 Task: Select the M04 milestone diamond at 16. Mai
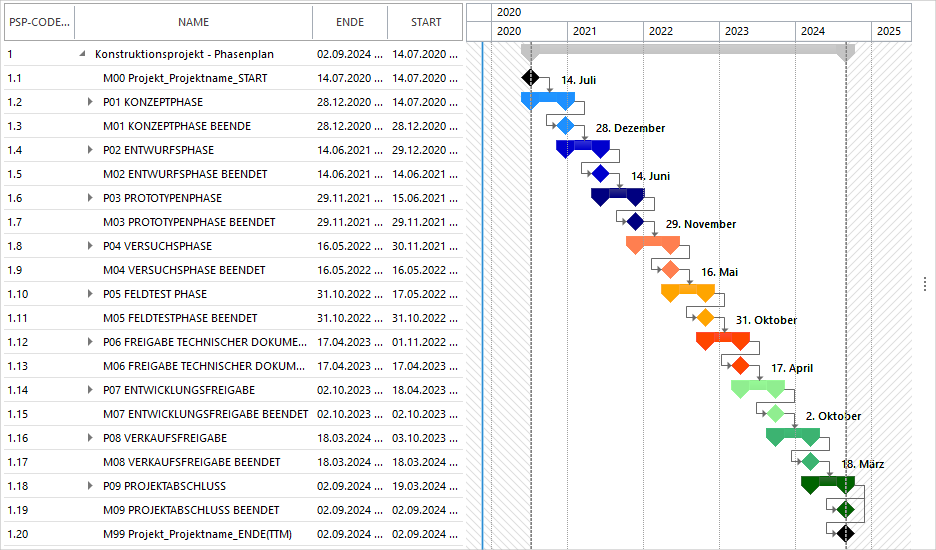pyautogui.click(x=670, y=269)
